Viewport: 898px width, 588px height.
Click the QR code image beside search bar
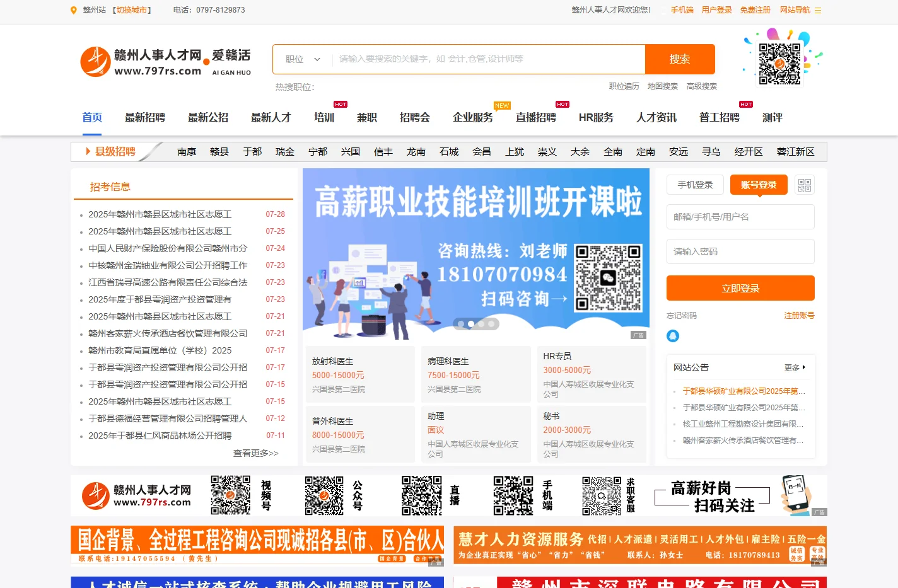click(x=779, y=64)
